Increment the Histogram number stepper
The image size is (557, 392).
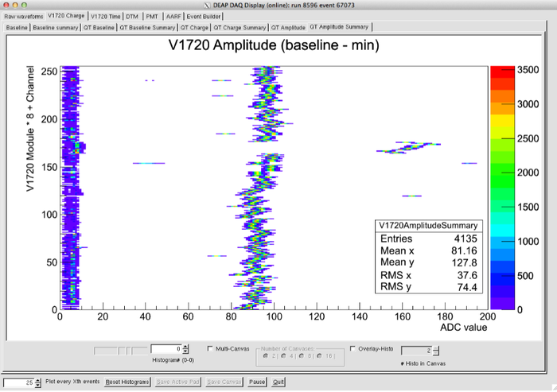coord(185,346)
